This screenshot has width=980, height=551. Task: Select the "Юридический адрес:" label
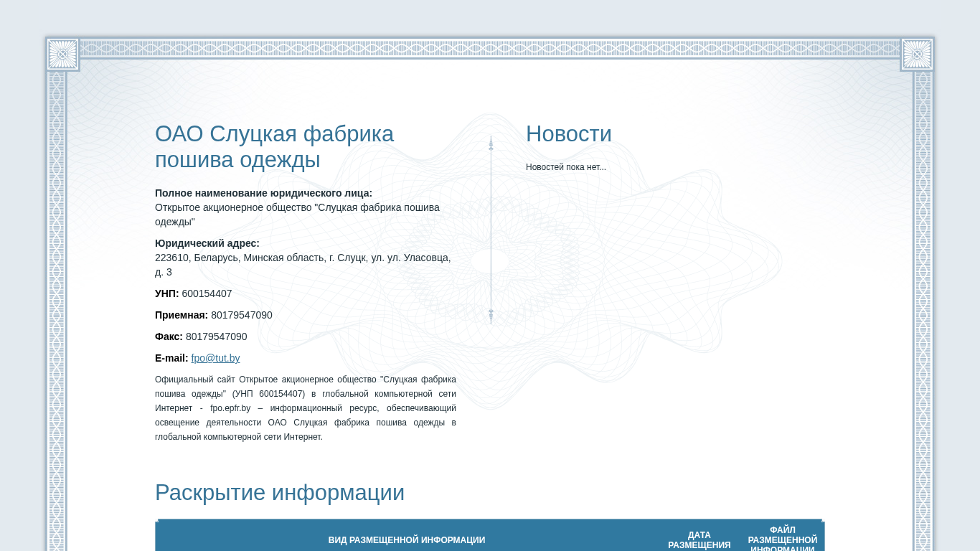[x=207, y=243]
